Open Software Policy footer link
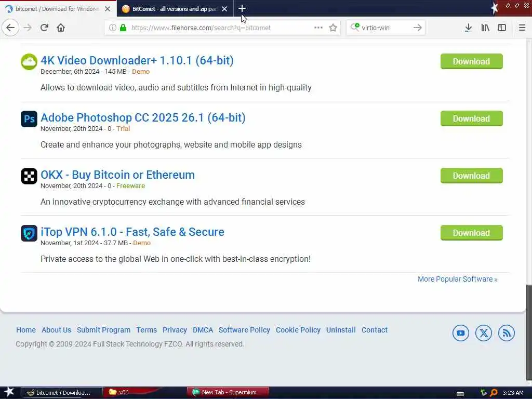532x399 pixels. click(244, 330)
